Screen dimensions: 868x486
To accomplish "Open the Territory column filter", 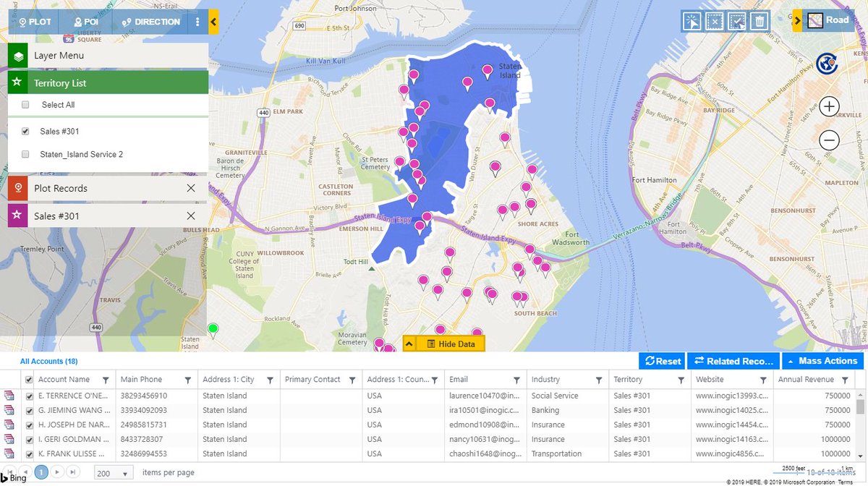I will click(681, 380).
